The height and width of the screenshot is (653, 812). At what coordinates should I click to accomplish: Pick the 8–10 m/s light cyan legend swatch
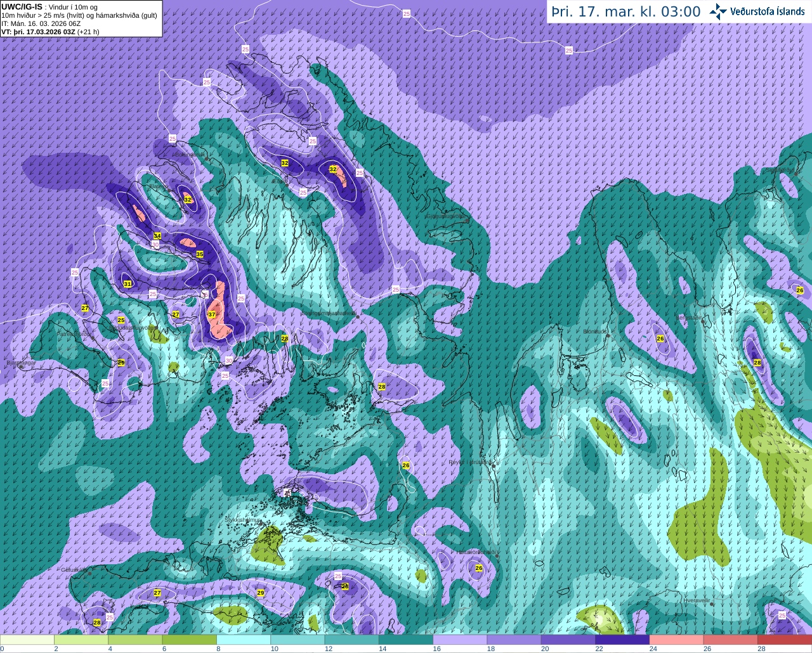(x=244, y=639)
